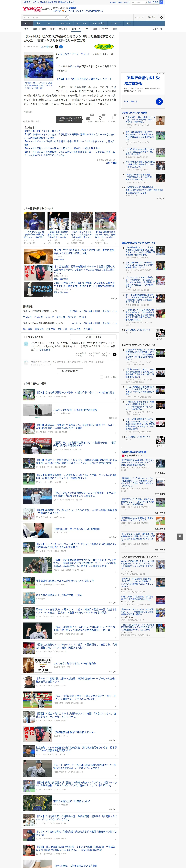
Task: Click the ログイン link
Action: (x=57, y=11)
